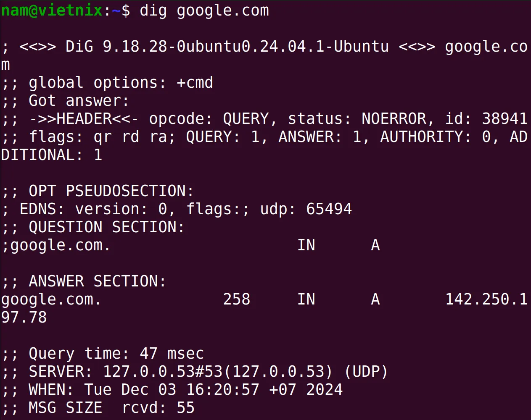This screenshot has height=420, width=531.
Task: Click the 'nam@vietnix' prompt username text
Action: tap(52, 10)
